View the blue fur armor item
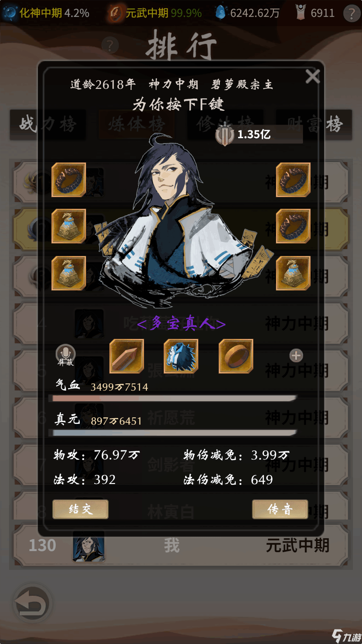Screen dimensions: 362x644 pyautogui.click(x=181, y=356)
